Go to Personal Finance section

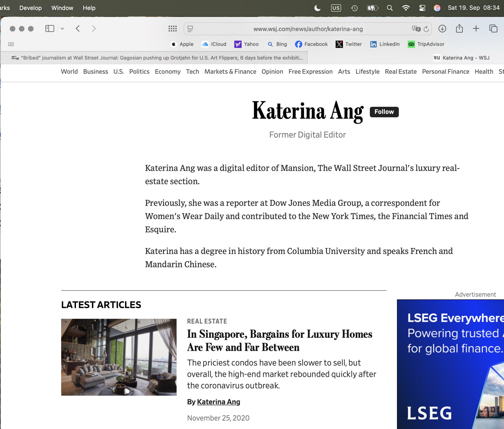coord(446,72)
